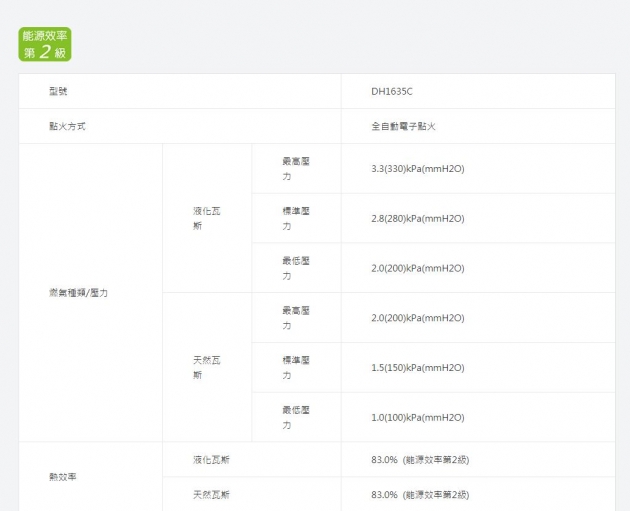This screenshot has height=511, width=630.
Task: Select the 1.0(100)kPa pressure value
Action: [417, 417]
